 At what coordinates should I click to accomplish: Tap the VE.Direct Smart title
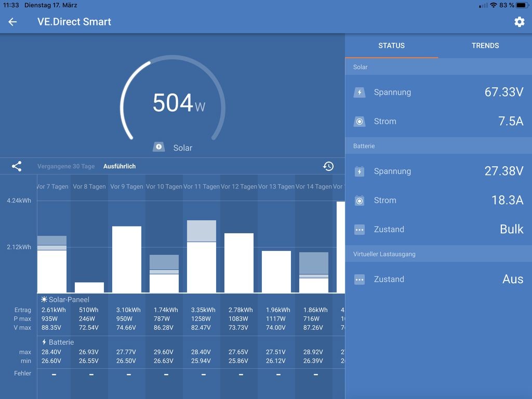tap(74, 22)
